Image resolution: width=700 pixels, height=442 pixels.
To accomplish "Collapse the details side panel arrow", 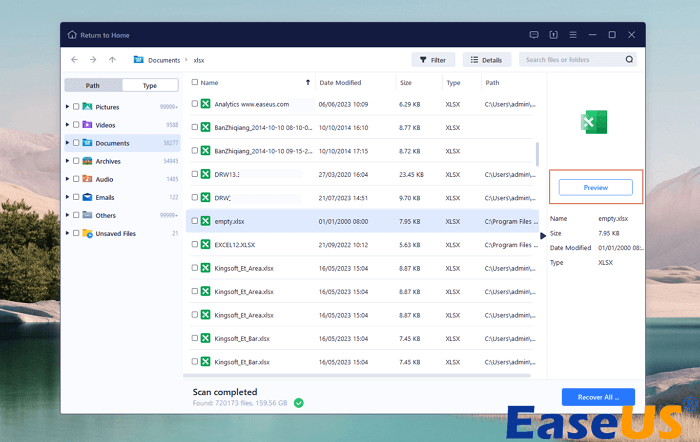I will pos(543,236).
